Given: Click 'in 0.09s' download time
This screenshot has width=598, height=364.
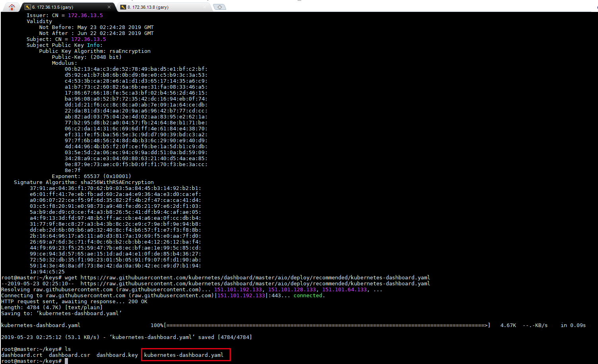Looking at the screenshot, I should 573,325.
